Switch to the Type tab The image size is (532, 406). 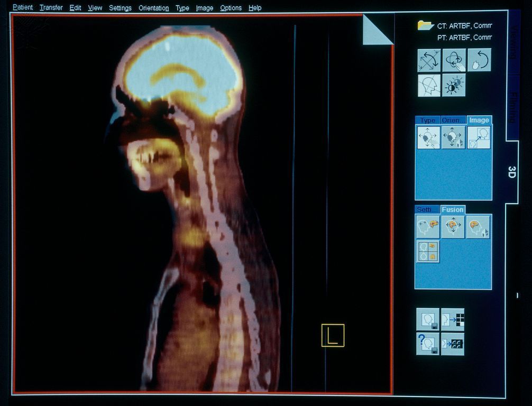(x=427, y=121)
